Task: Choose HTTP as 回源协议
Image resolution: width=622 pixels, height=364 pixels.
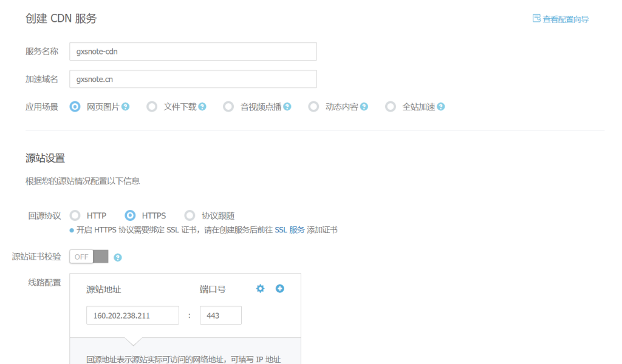Action: [x=75, y=215]
